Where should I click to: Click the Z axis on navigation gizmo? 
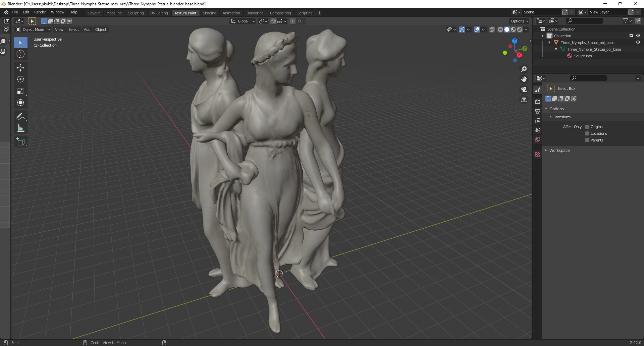[x=515, y=41]
